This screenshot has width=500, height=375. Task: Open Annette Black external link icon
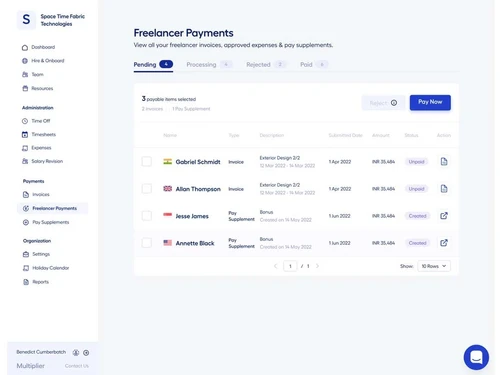(444, 243)
